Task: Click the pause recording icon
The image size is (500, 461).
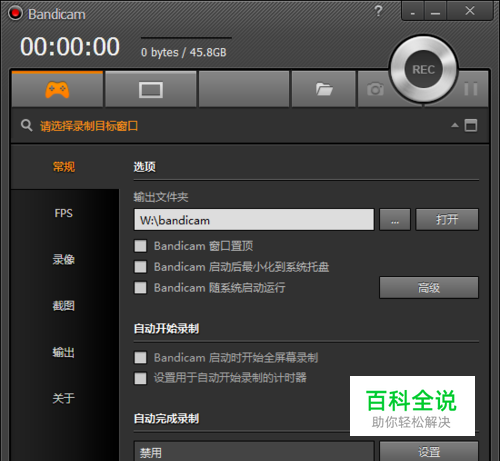Action: (x=471, y=89)
